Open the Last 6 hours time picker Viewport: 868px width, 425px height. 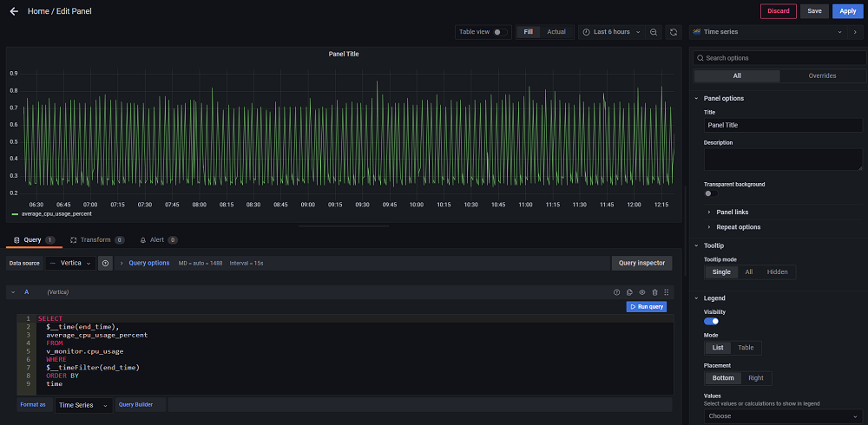[x=611, y=32]
